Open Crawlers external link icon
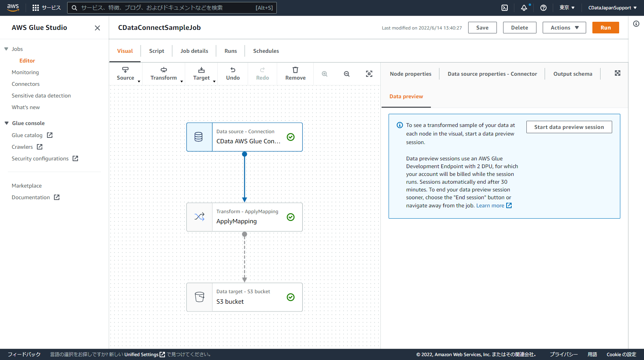Image resolution: width=644 pixels, height=360 pixels. 40,147
